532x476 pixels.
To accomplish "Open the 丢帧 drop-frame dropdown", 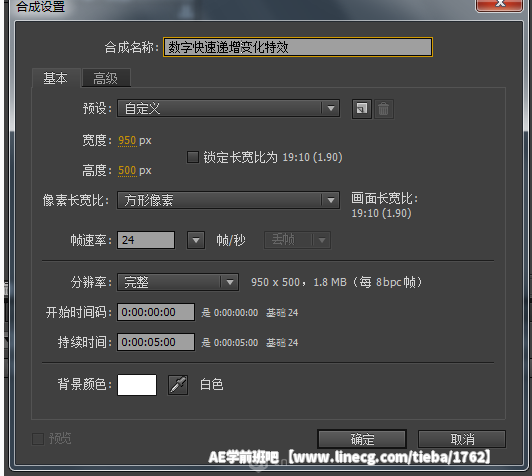I will (x=297, y=240).
